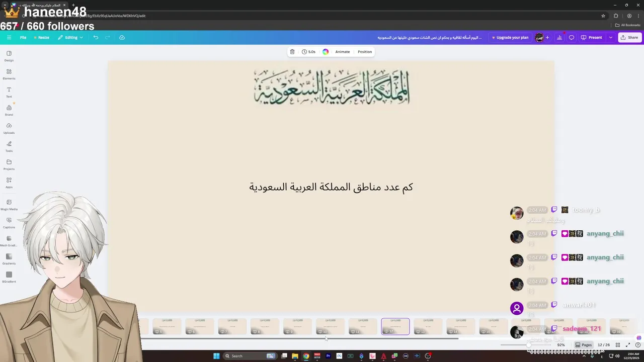The image size is (644, 362).
Task: Enter fullscreen mode icon
Action: 628,345
